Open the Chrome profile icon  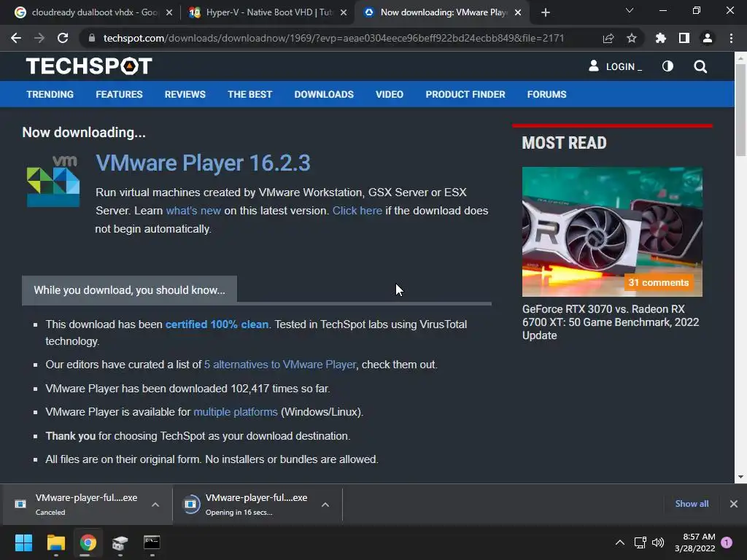point(708,38)
